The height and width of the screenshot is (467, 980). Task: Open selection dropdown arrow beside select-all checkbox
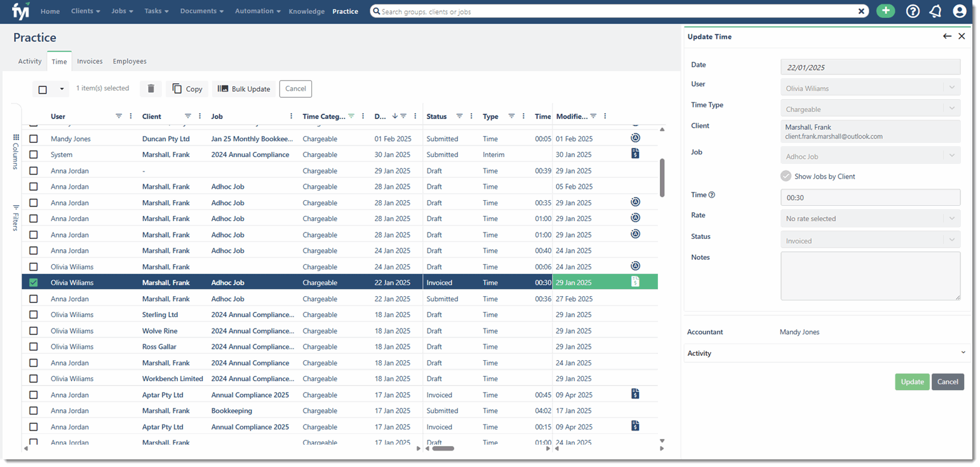coord(62,90)
